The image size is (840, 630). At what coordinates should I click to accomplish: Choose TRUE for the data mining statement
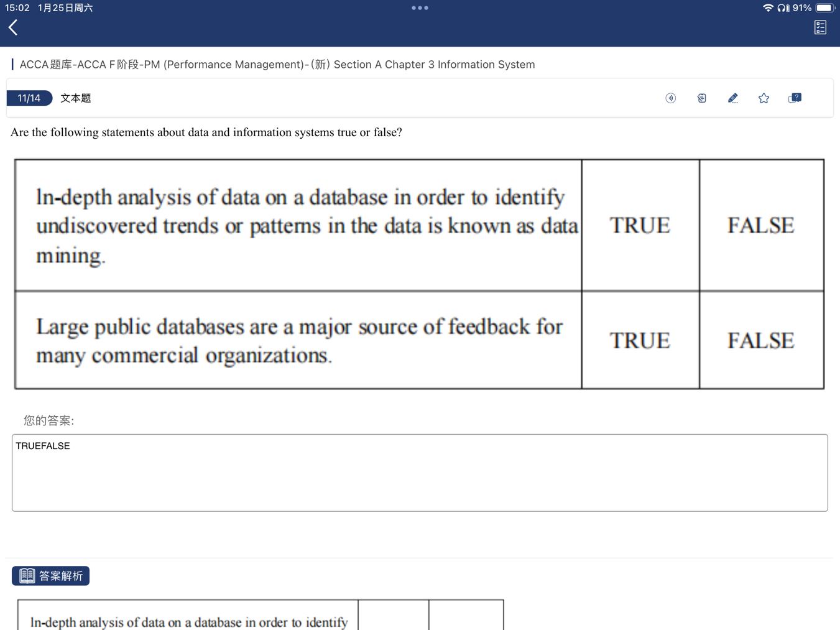coord(640,225)
